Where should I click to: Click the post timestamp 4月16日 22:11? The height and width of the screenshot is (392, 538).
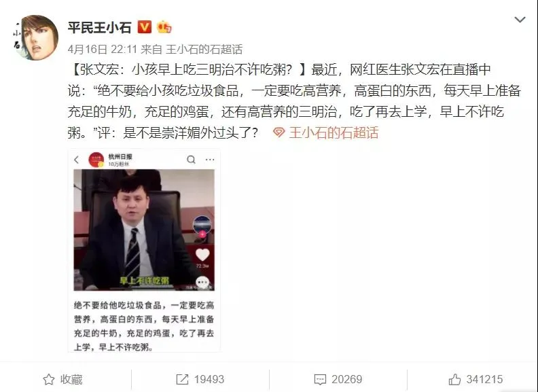click(x=103, y=50)
